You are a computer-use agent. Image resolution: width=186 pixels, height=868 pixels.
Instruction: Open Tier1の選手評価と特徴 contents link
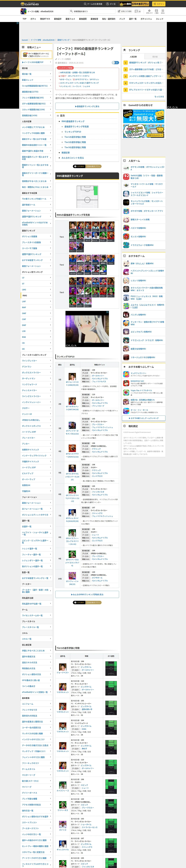coord(75,137)
